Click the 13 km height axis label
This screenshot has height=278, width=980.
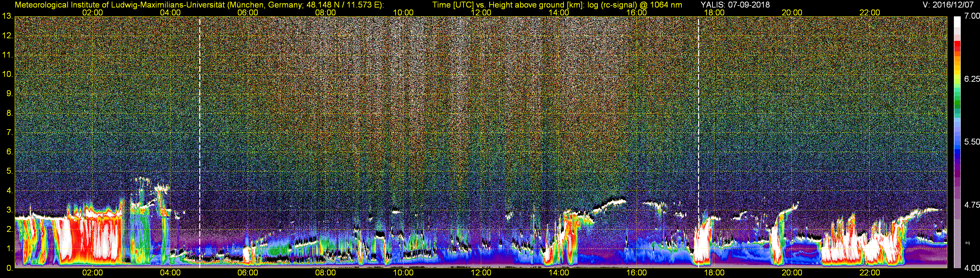[x=7, y=16]
